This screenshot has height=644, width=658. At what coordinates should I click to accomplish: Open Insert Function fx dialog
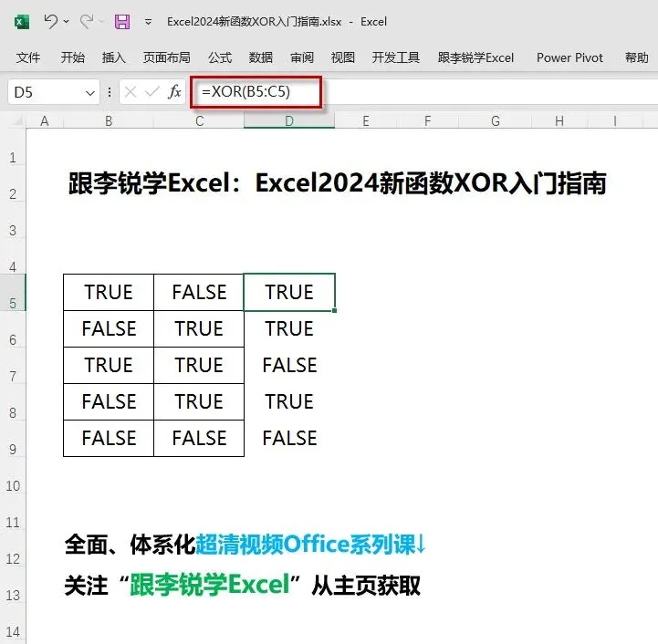coord(174,92)
